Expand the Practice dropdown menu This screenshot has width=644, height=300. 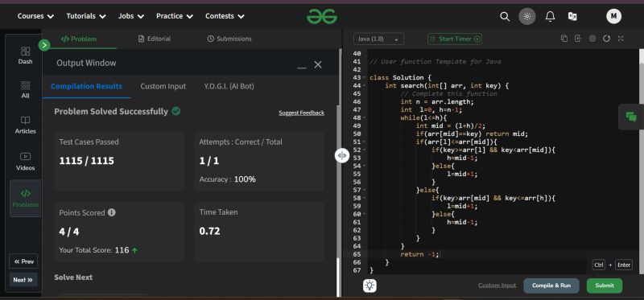[x=175, y=16]
